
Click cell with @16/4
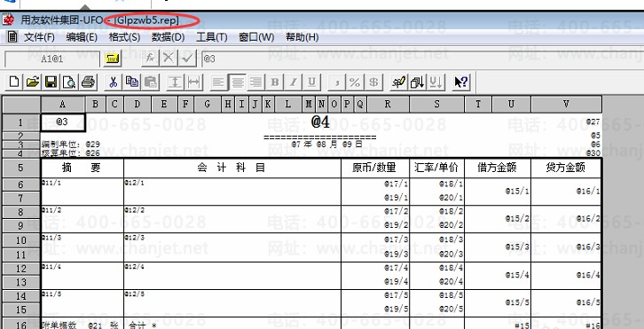(566, 276)
